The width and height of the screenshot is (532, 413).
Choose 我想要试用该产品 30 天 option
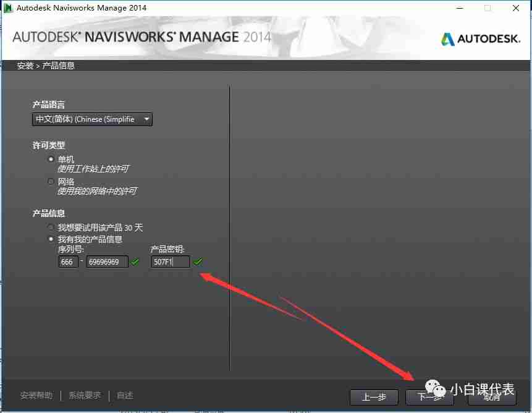[50, 228]
